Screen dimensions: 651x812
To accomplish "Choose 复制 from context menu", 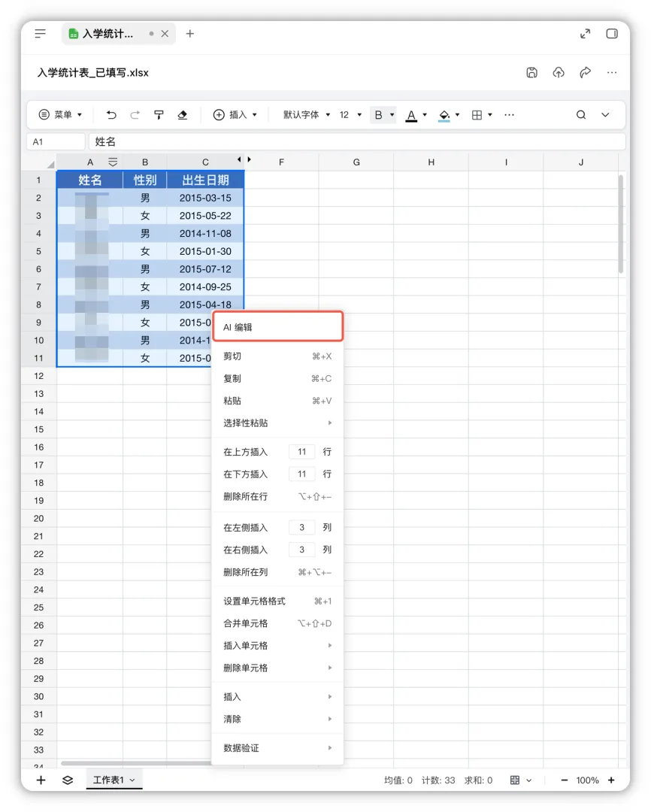I will (x=278, y=378).
